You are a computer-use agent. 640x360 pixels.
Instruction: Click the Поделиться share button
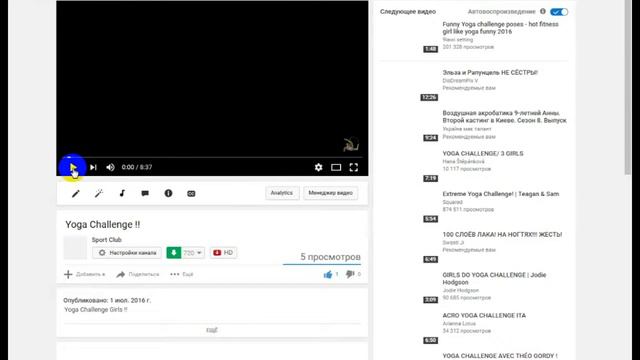coord(138,274)
